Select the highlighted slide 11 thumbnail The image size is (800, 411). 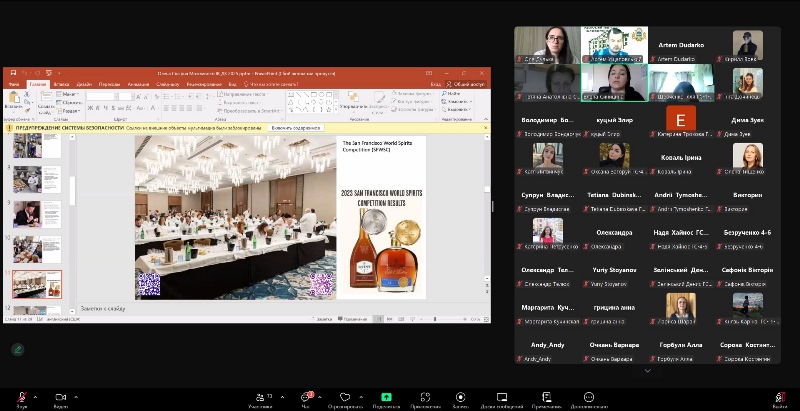click(x=37, y=283)
